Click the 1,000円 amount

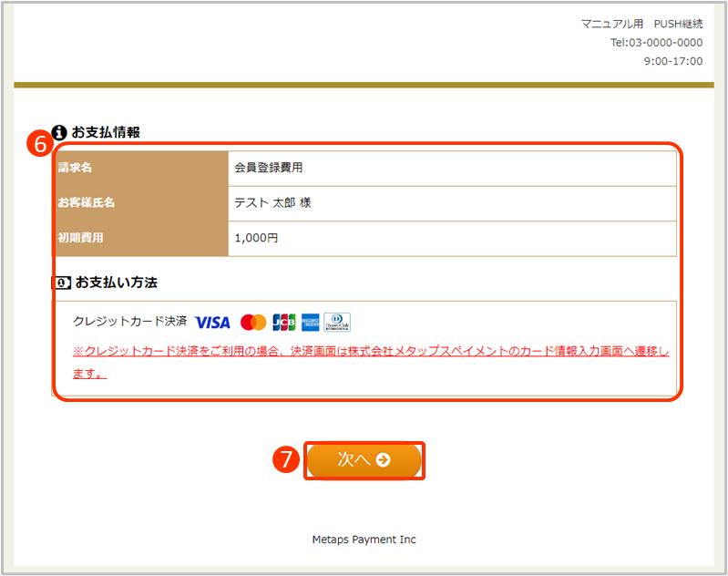click(256, 237)
